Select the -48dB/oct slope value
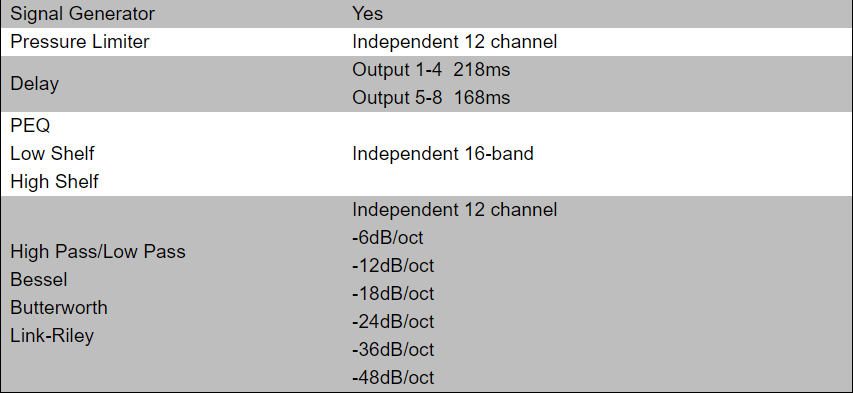 [x=393, y=378]
